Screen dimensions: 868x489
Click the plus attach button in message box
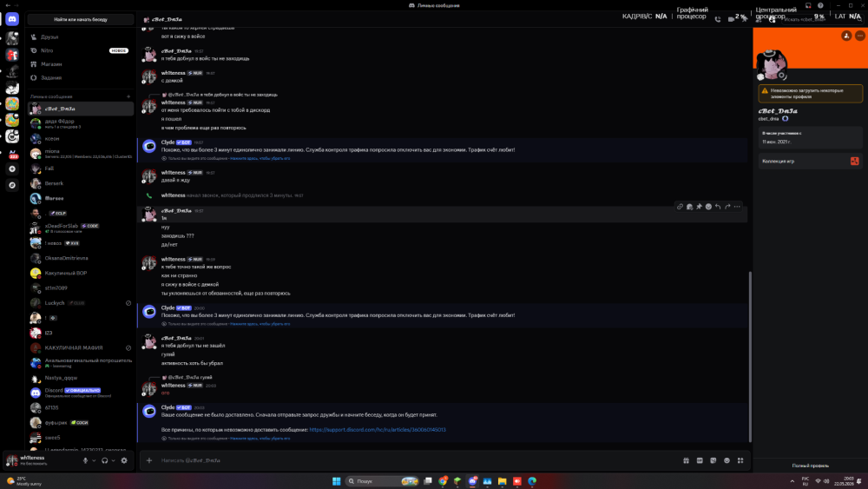[149, 460]
